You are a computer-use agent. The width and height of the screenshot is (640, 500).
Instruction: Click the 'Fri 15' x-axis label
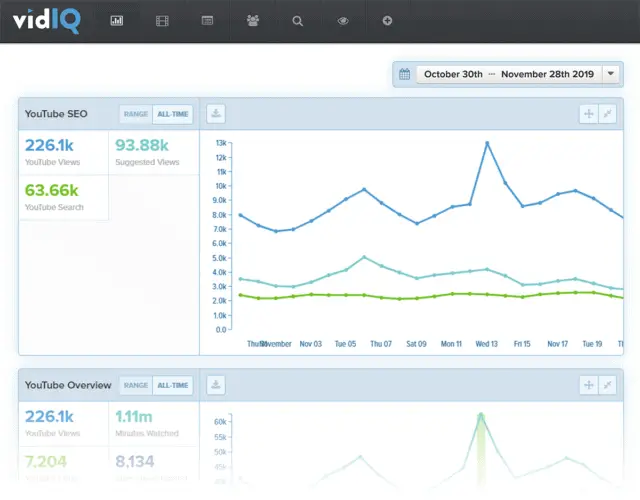tap(522, 344)
